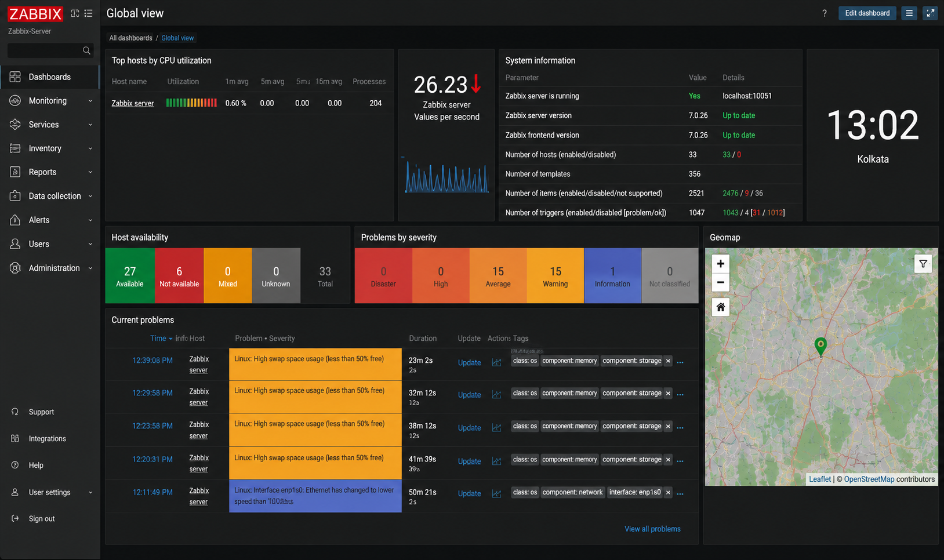Open help question mark icon

point(825,13)
